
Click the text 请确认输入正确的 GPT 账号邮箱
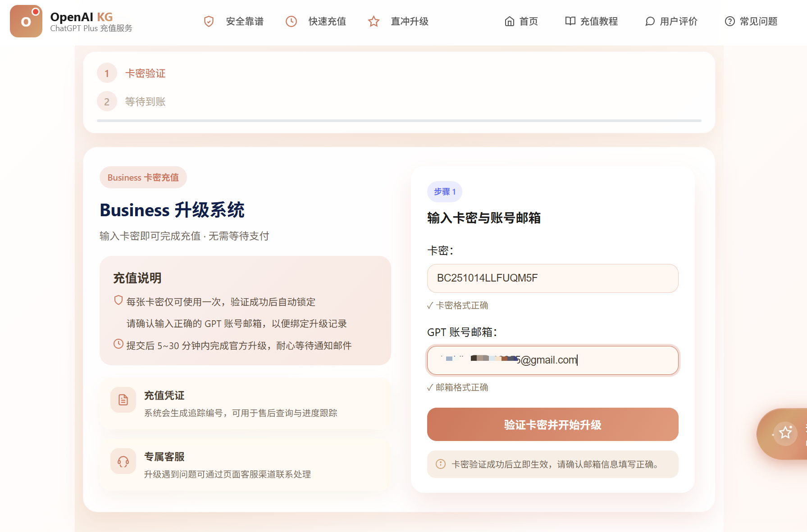point(196,324)
